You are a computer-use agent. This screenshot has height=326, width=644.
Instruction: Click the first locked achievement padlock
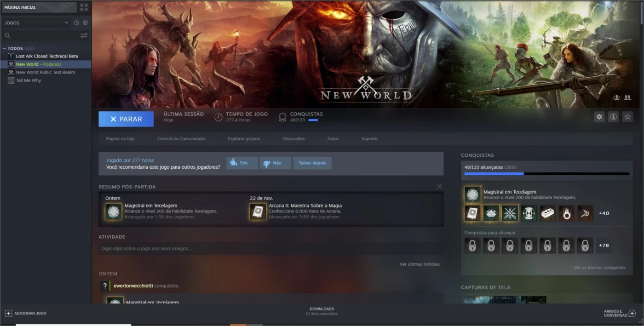pos(472,246)
